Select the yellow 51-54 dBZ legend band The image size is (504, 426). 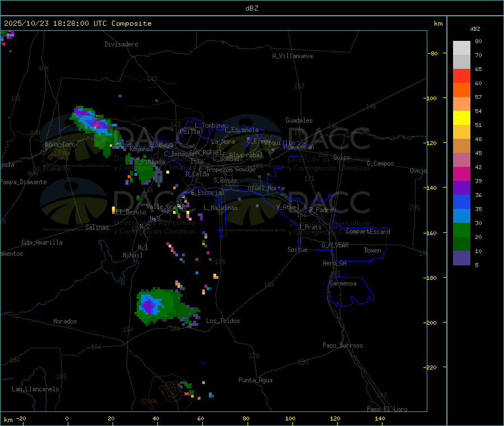coord(461,118)
